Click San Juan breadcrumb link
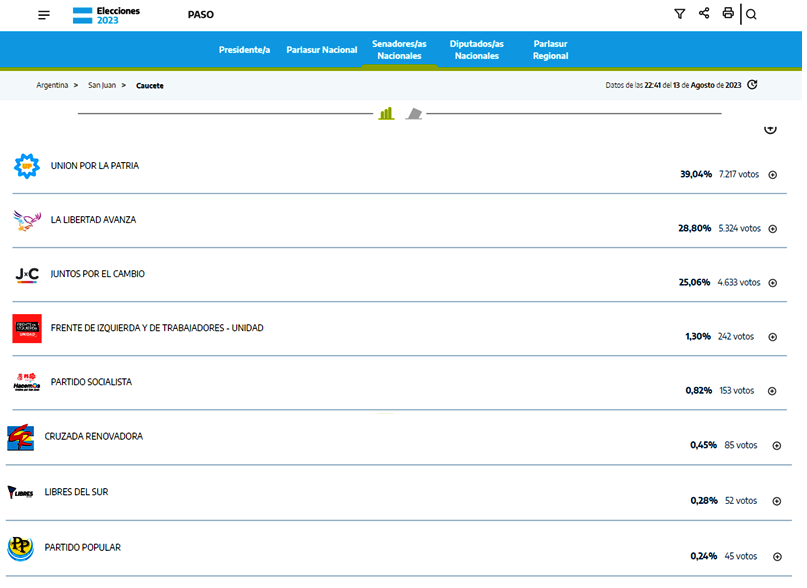The width and height of the screenshot is (807, 588). click(x=101, y=86)
